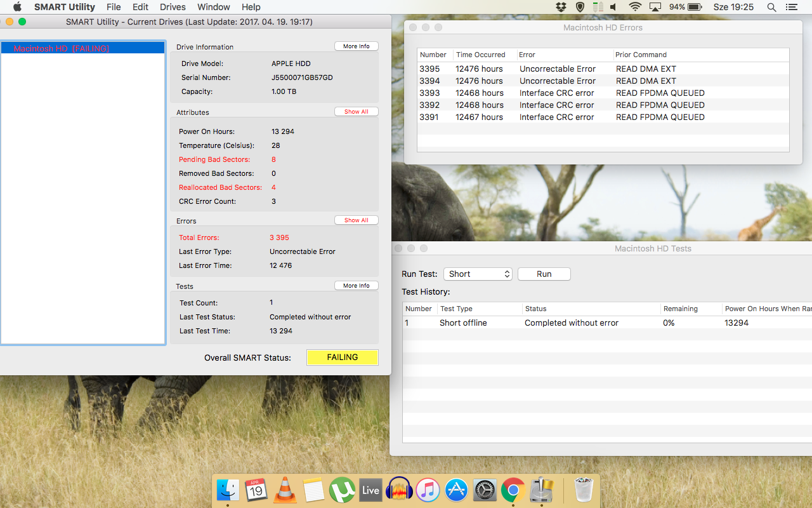Click the network activity bars menu bar icon
The height and width of the screenshot is (508, 812).
click(x=597, y=7)
